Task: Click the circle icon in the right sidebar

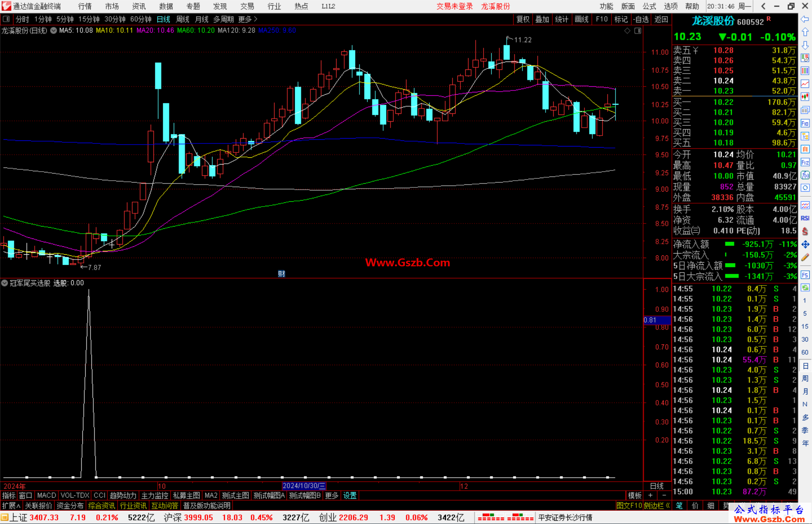Action: point(805,188)
